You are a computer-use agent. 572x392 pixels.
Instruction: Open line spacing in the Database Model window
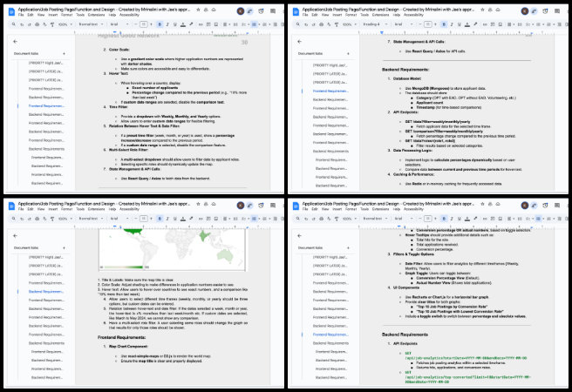pos(520,24)
